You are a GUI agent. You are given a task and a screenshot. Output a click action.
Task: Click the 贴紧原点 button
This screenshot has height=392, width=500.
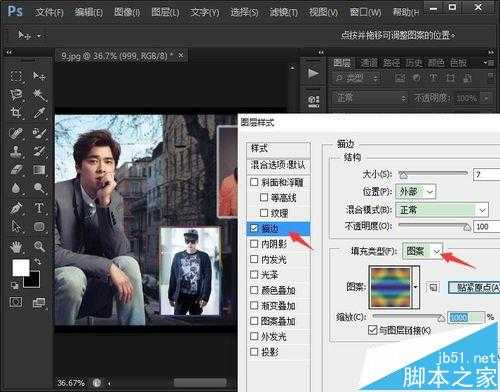475,287
